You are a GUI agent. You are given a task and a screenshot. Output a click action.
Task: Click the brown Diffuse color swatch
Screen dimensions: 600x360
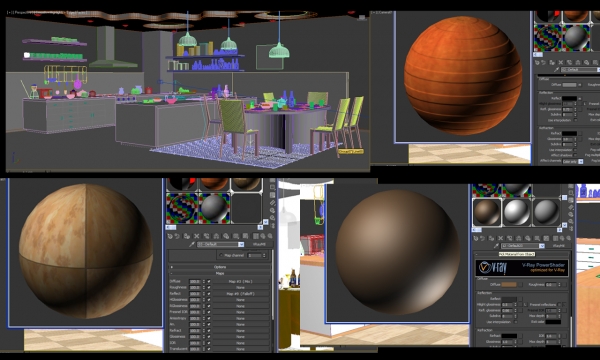click(509, 285)
